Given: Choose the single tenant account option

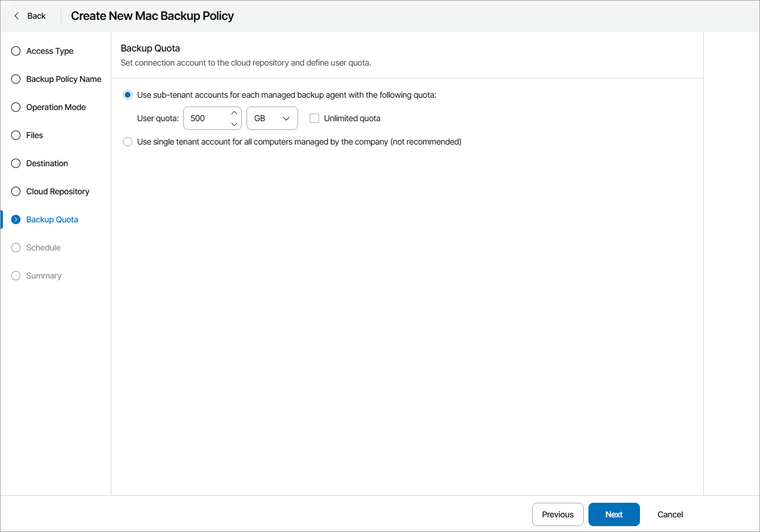Looking at the screenshot, I should [x=127, y=142].
